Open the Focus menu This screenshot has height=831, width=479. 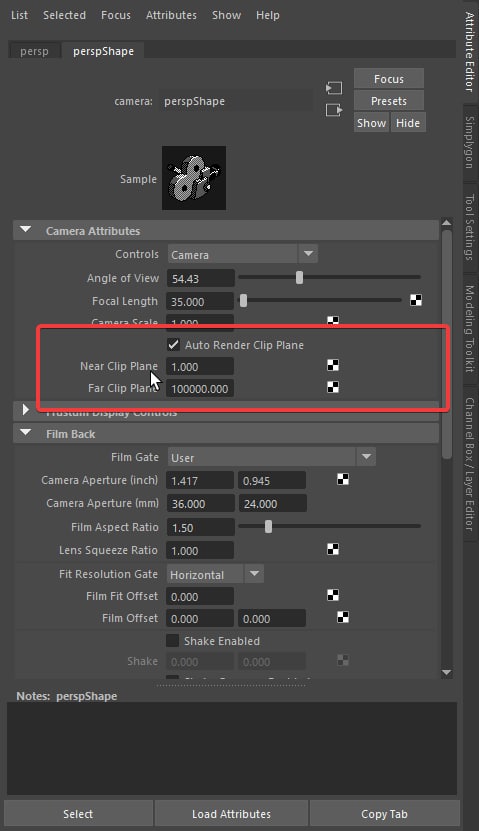click(x=116, y=15)
